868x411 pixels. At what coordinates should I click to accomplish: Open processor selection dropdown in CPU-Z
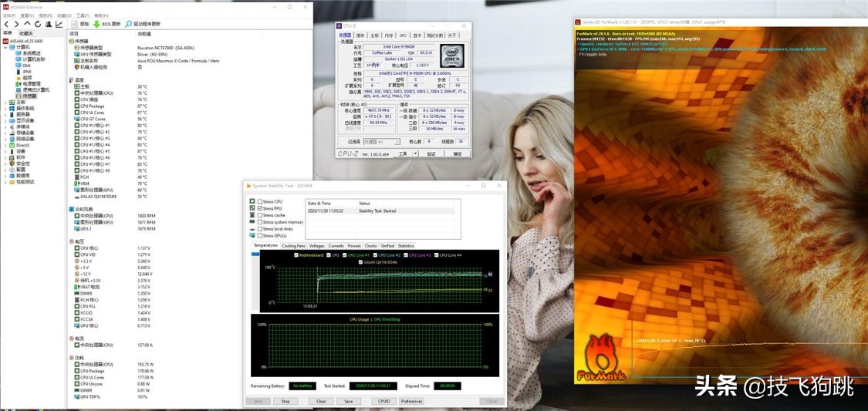tap(381, 142)
